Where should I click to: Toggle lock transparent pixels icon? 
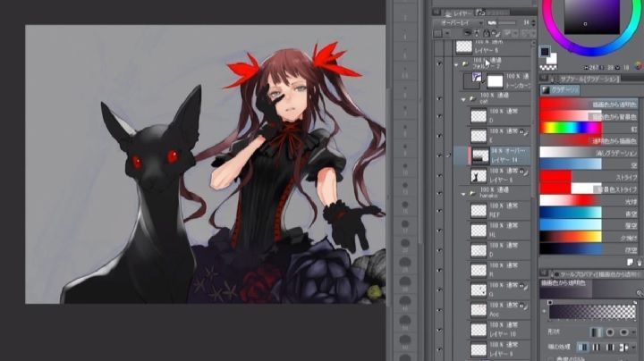495,34
